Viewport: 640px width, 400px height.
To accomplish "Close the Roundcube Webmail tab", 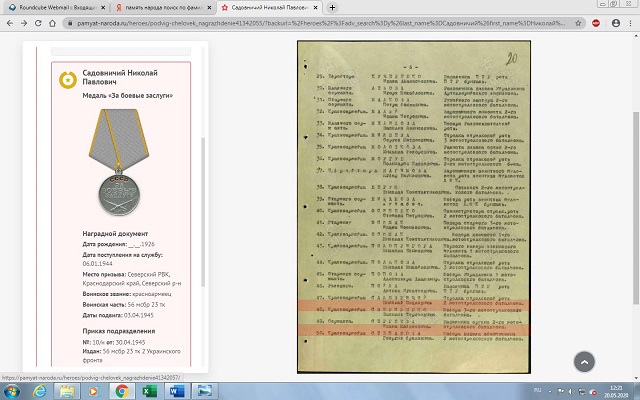I will pos(102,8).
